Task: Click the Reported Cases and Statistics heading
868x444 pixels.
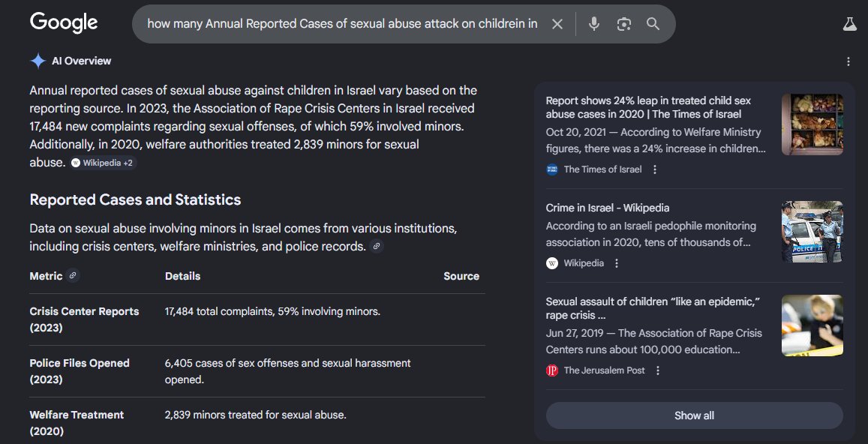Action: point(135,199)
